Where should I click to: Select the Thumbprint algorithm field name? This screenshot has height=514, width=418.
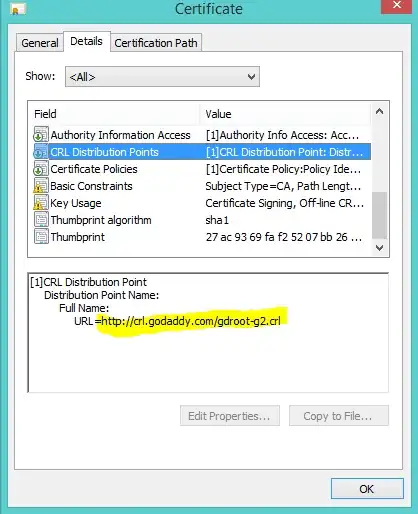tap(101, 220)
